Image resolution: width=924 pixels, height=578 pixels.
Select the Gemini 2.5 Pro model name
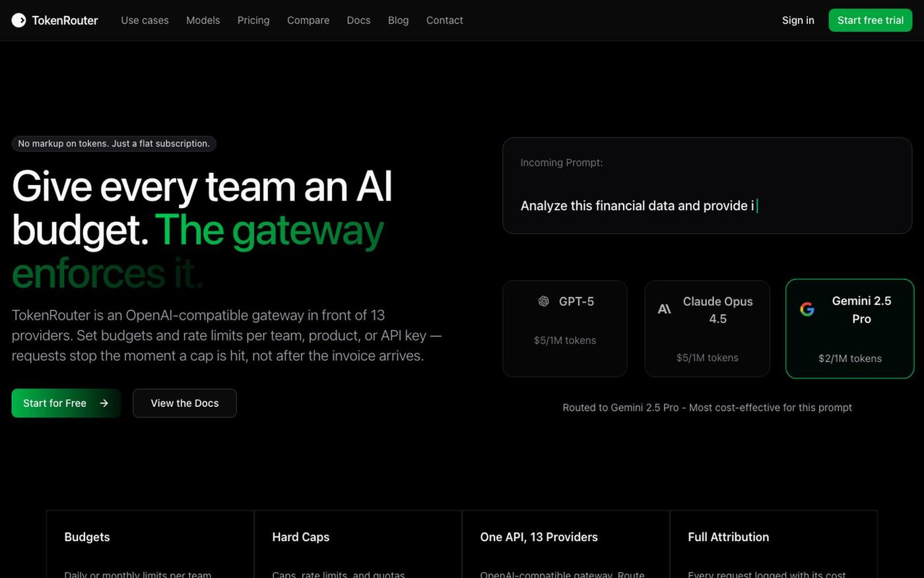click(861, 310)
